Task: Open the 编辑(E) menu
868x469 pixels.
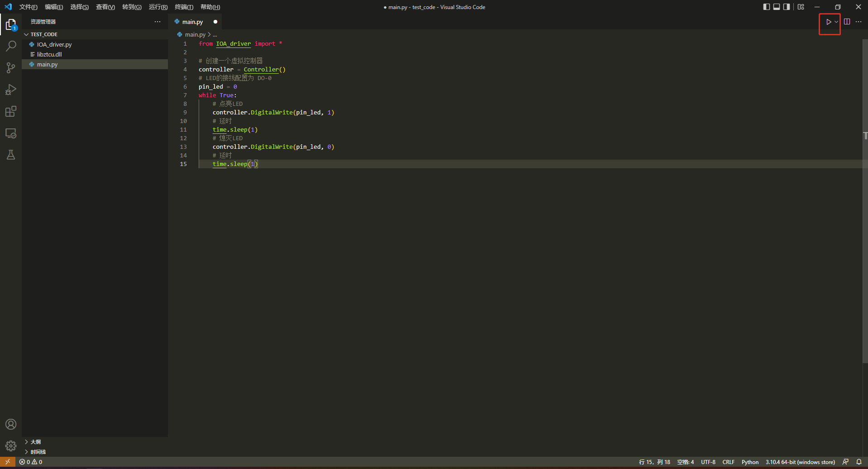Action: pos(54,7)
